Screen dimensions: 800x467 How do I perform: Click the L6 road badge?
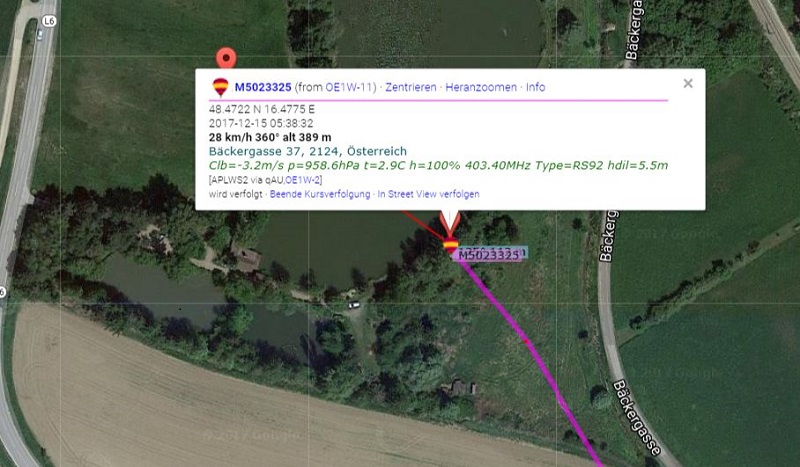49,21
